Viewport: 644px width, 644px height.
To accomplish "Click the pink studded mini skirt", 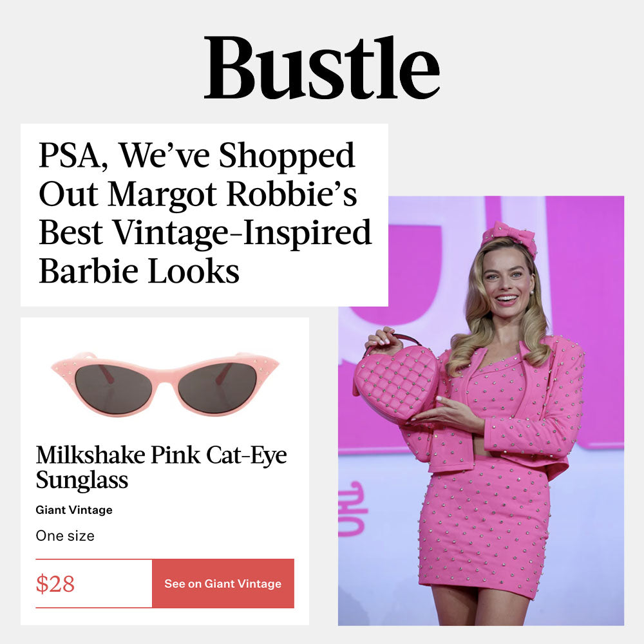I will [x=483, y=530].
